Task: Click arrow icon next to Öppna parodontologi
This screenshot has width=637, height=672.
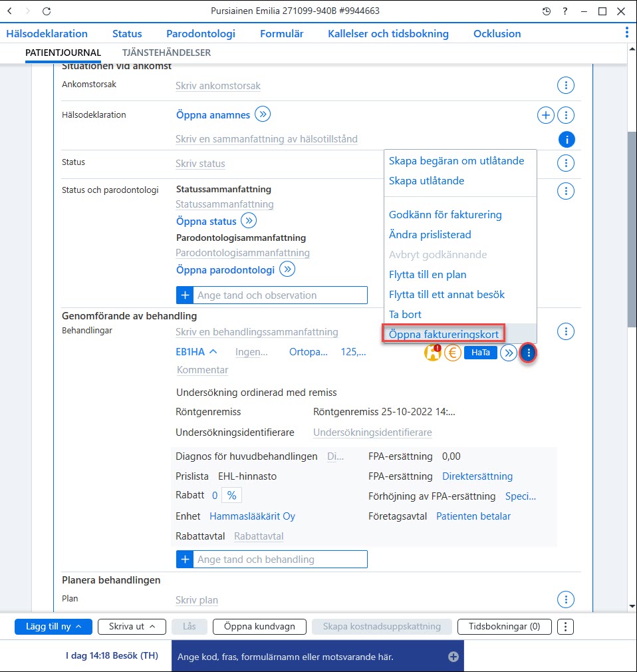Action: click(287, 269)
